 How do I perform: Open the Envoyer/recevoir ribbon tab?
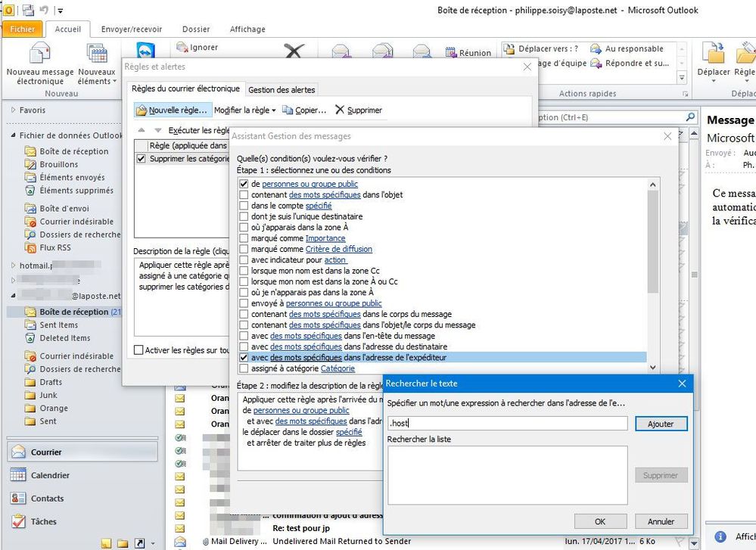[132, 30]
